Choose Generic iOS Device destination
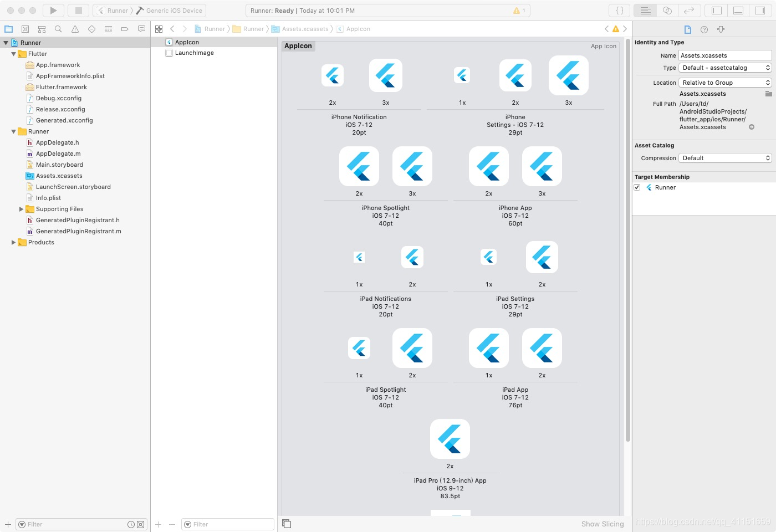Viewport: 776px width, 532px height. point(169,11)
